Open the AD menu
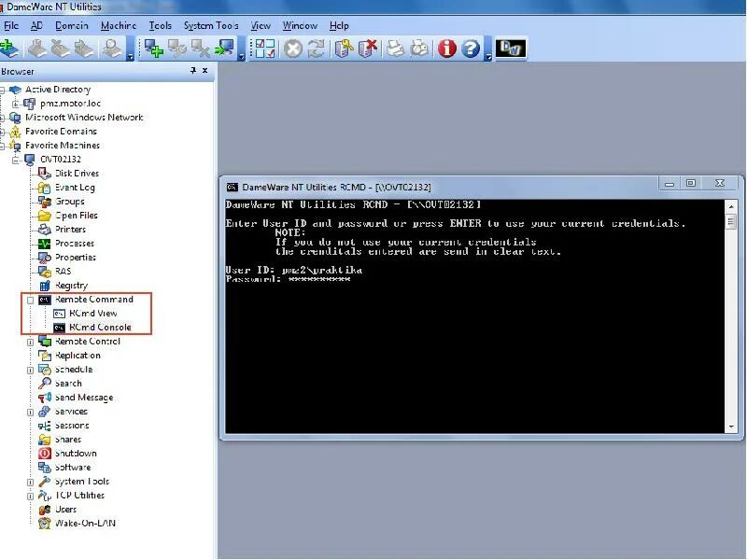747x560 pixels. tap(36, 26)
